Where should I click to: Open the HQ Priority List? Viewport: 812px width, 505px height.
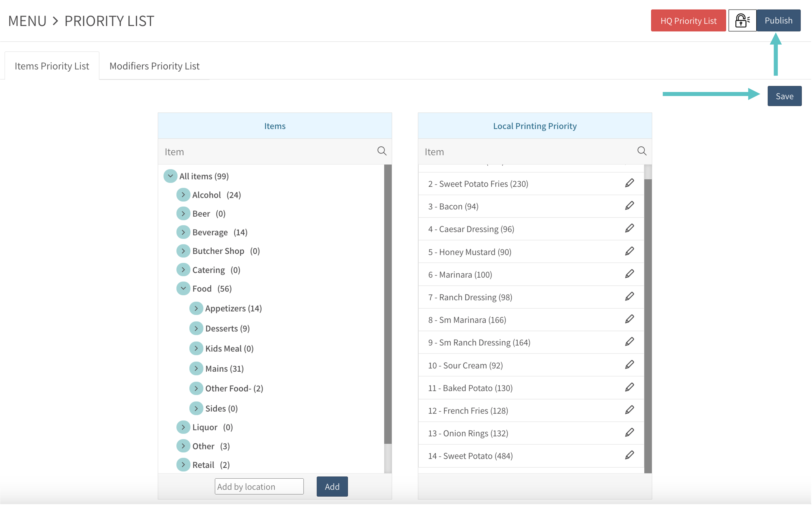pyautogui.click(x=689, y=20)
